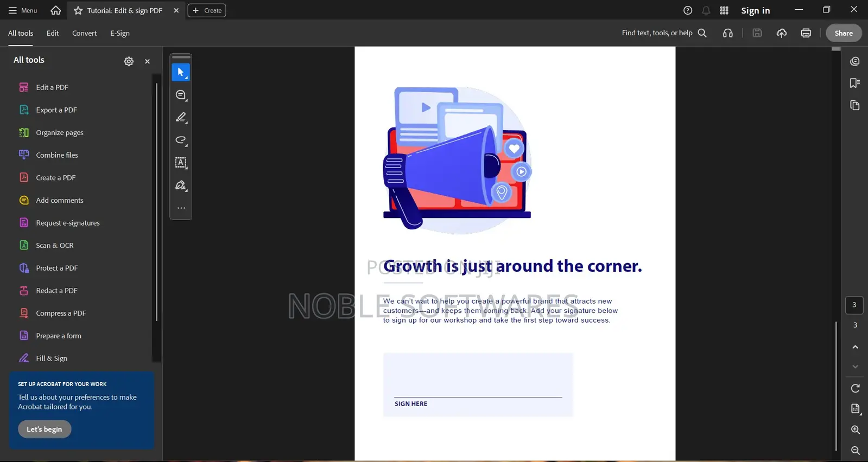Screen dimensions: 868x462
Task: Go to the previous page with up chevron
Action: [855, 347]
